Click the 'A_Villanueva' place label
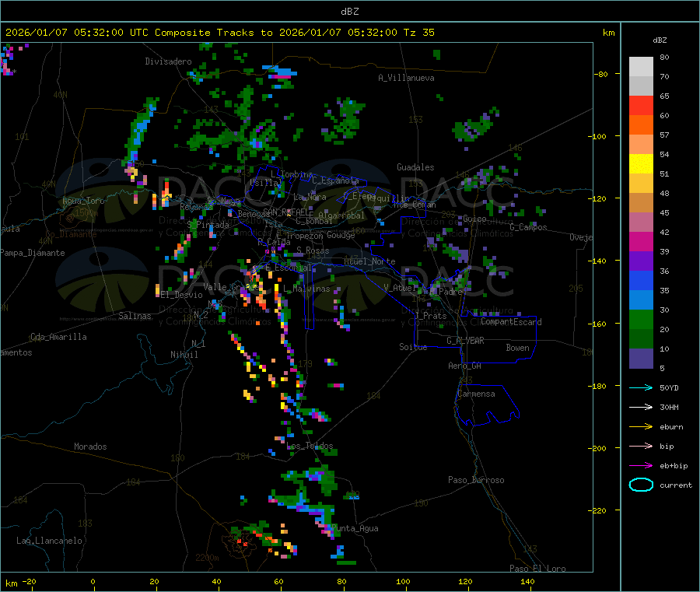Screen dimensions: 700x592 point(406,78)
